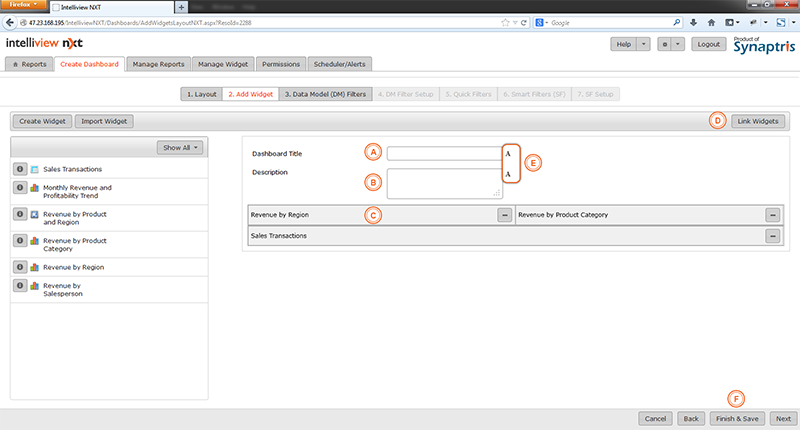
Task: Click info icon for Revenue by Salesperson
Action: (x=20, y=286)
